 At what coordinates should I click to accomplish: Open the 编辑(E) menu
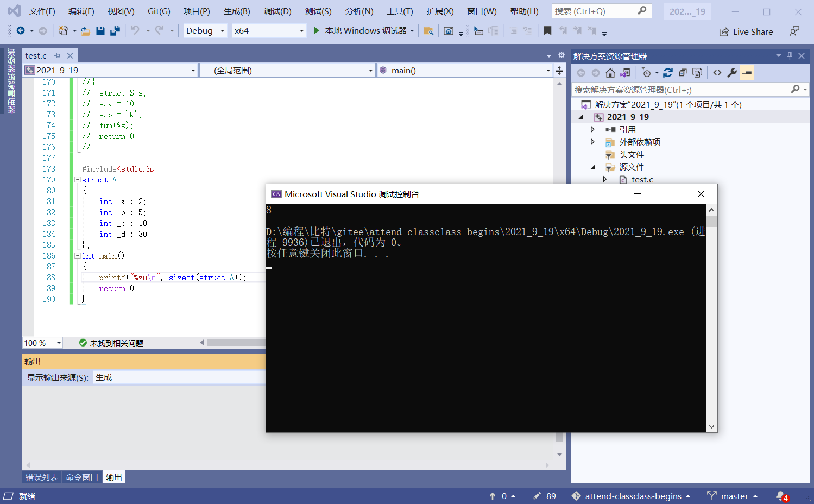(81, 11)
